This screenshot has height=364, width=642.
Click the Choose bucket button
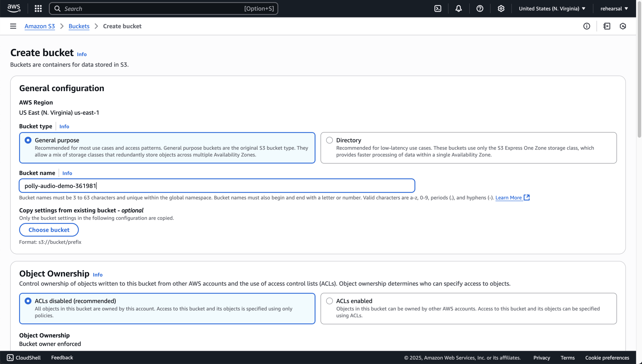[x=49, y=230]
